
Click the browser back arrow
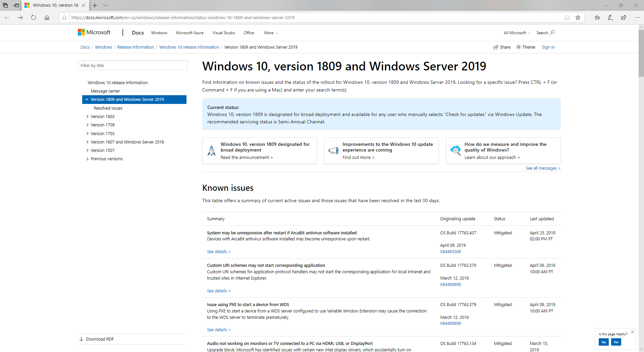coord(7,18)
